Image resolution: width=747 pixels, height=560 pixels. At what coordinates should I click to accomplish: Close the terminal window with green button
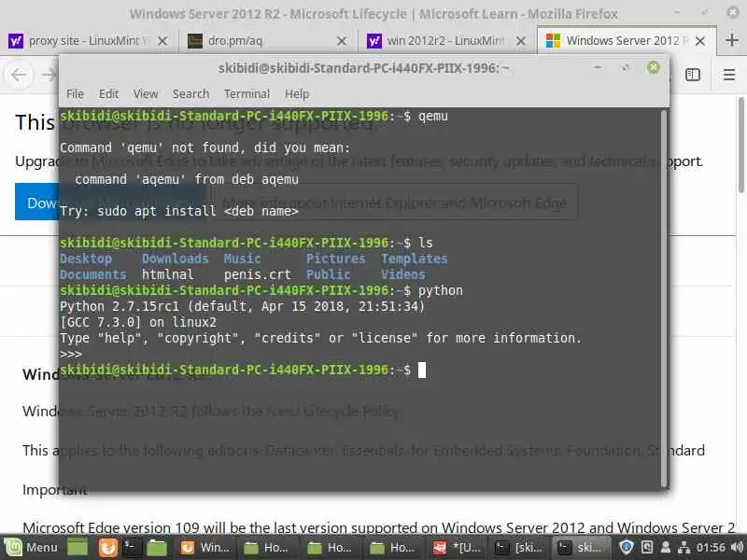(x=653, y=67)
